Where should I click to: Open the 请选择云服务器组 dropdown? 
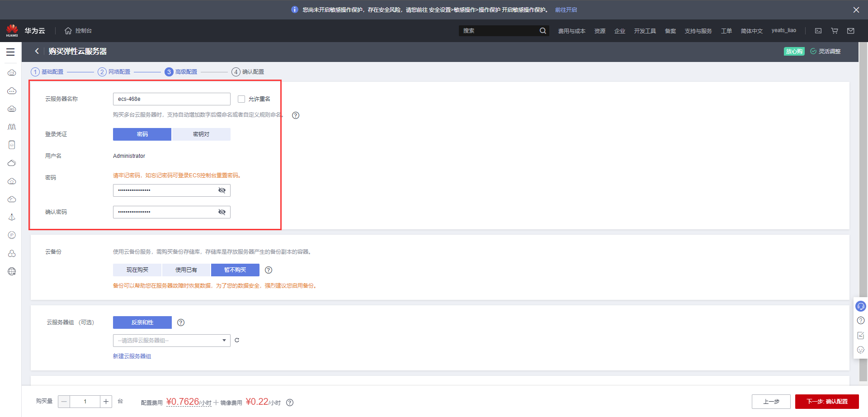click(x=172, y=341)
